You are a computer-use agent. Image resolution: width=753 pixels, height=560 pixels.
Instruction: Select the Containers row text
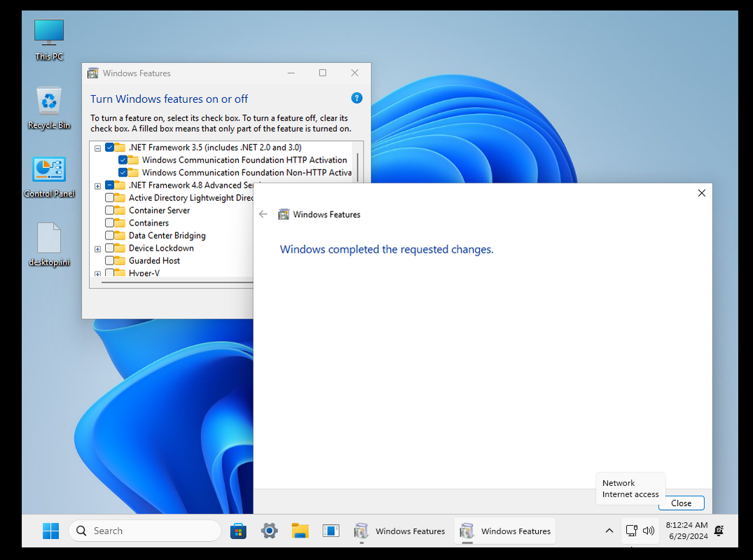coord(148,223)
